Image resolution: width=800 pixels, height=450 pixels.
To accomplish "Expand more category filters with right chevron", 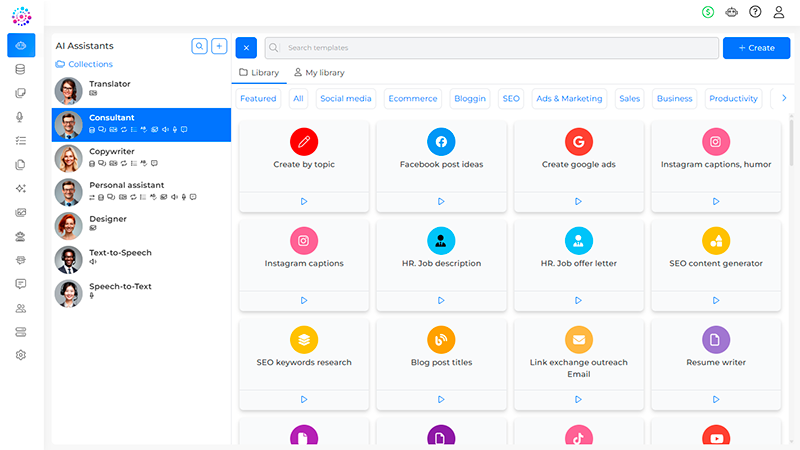I will (784, 98).
